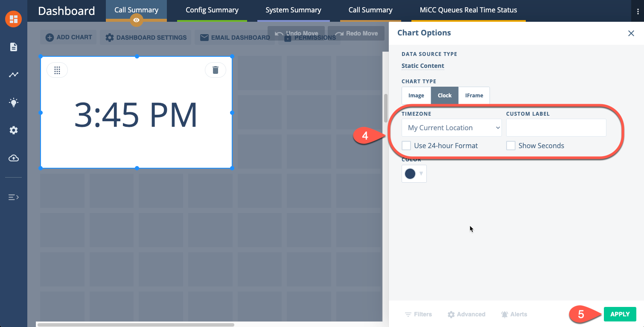Image resolution: width=644 pixels, height=327 pixels.
Task: Close the Chart Options panel
Action: [x=631, y=33]
